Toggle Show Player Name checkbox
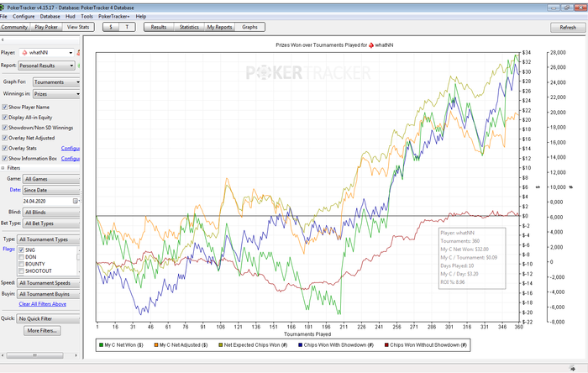Image resolution: width=588 pixels, height=373 pixels. click(4, 108)
